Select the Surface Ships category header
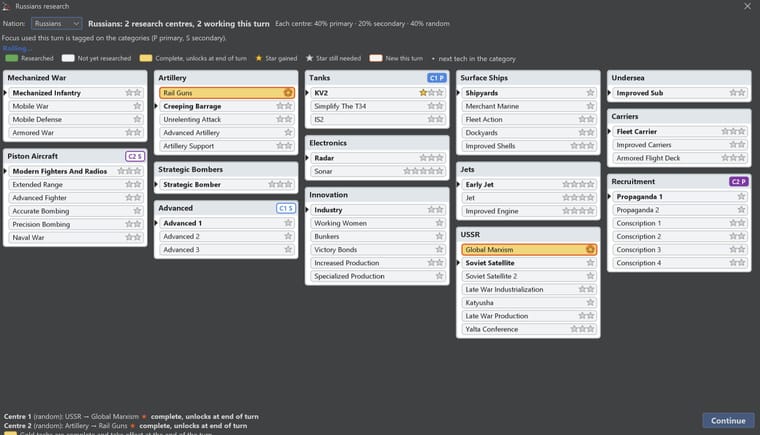The image size is (760, 435). (x=528, y=78)
